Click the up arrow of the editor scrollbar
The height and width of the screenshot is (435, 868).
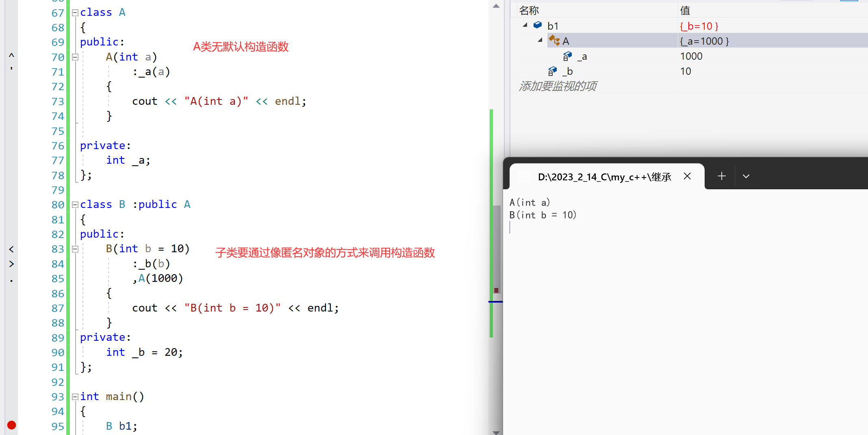496,6
